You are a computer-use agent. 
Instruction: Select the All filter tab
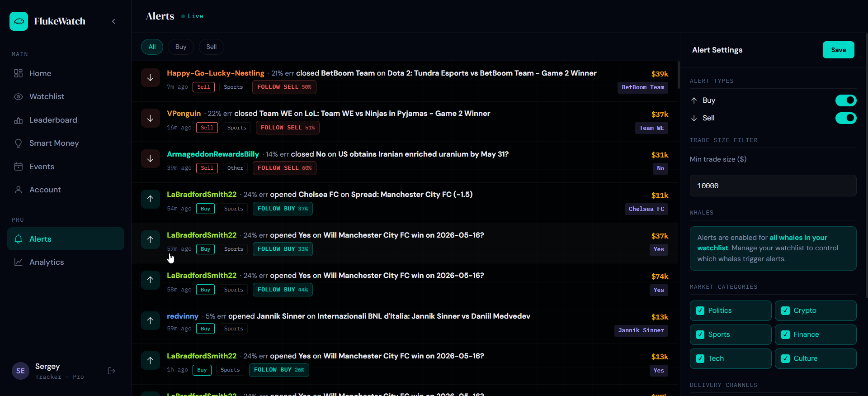(x=152, y=47)
